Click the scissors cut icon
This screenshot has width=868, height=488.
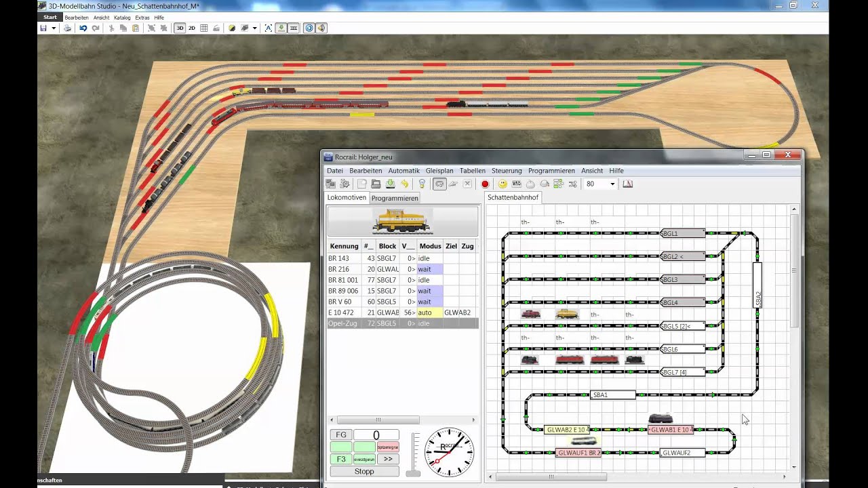[x=111, y=28]
